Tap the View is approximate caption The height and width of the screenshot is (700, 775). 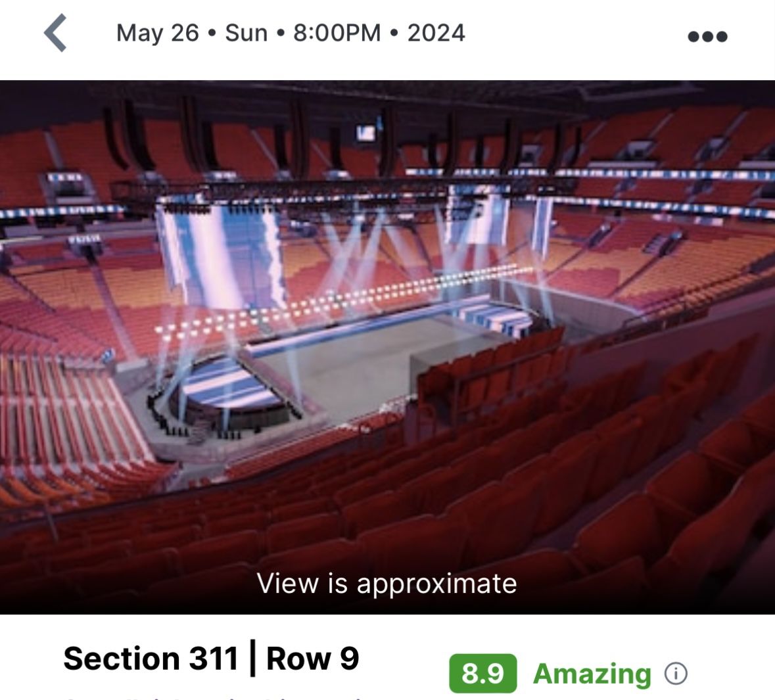pyautogui.click(x=387, y=583)
